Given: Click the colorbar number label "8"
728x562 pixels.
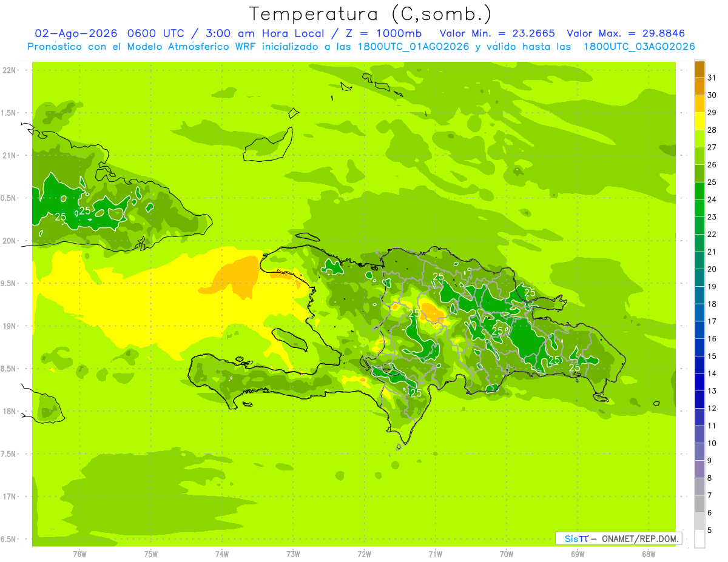Looking at the screenshot, I should tap(710, 478).
